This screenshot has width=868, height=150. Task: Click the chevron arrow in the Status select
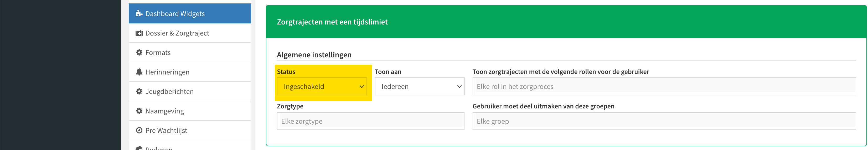click(x=361, y=87)
